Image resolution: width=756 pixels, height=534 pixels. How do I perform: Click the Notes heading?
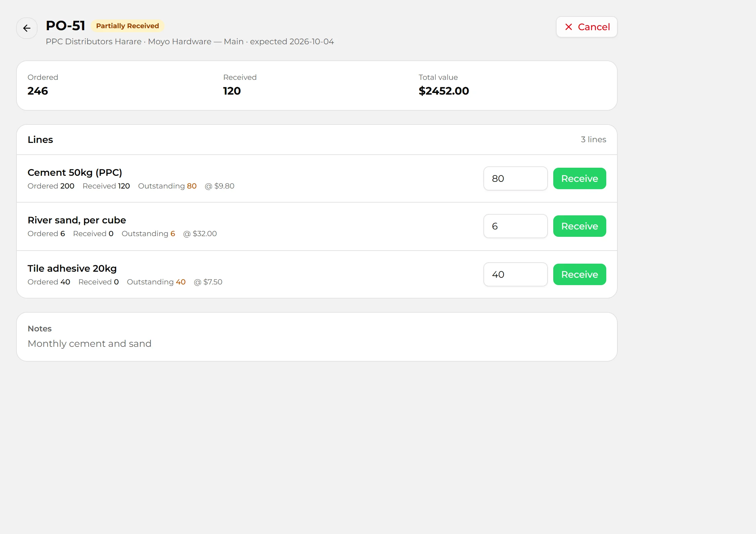click(40, 329)
